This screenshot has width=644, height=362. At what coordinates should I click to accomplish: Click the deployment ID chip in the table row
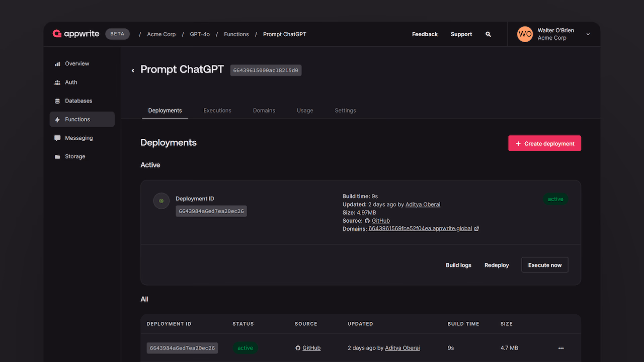(182, 348)
